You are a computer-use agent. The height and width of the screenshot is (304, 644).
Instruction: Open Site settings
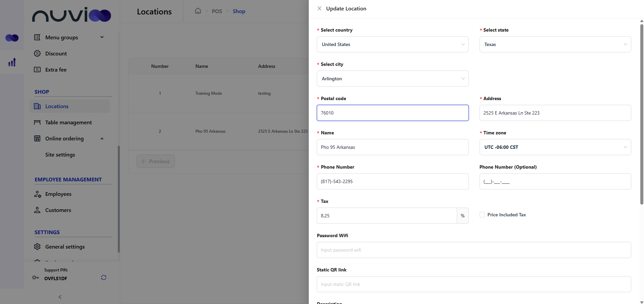coord(60,155)
